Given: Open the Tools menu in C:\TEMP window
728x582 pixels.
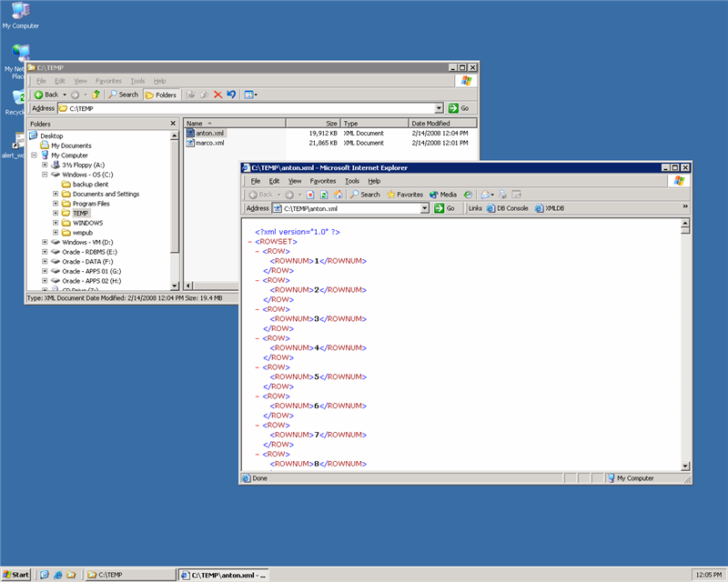Looking at the screenshot, I should (x=137, y=81).
